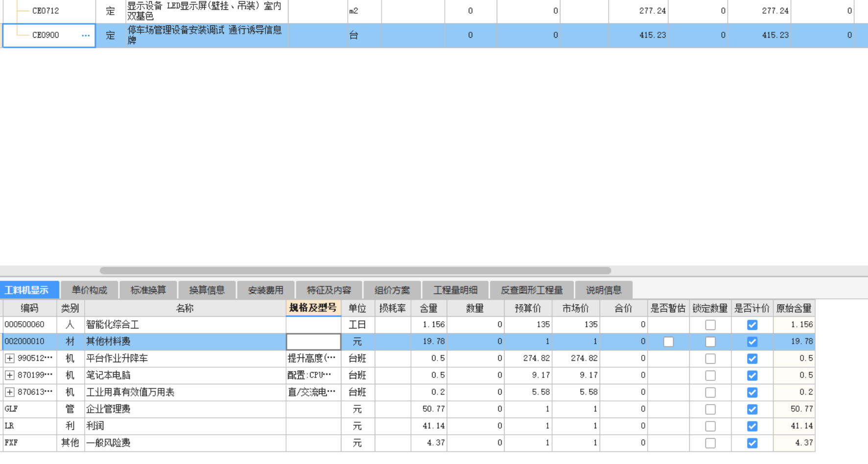
Task: Open the 安装费用 tab
Action: click(x=265, y=290)
